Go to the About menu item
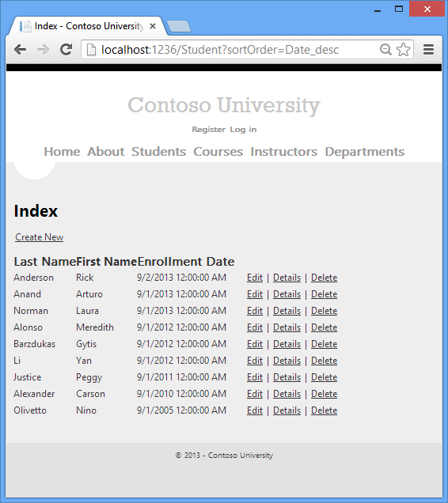 click(x=105, y=151)
